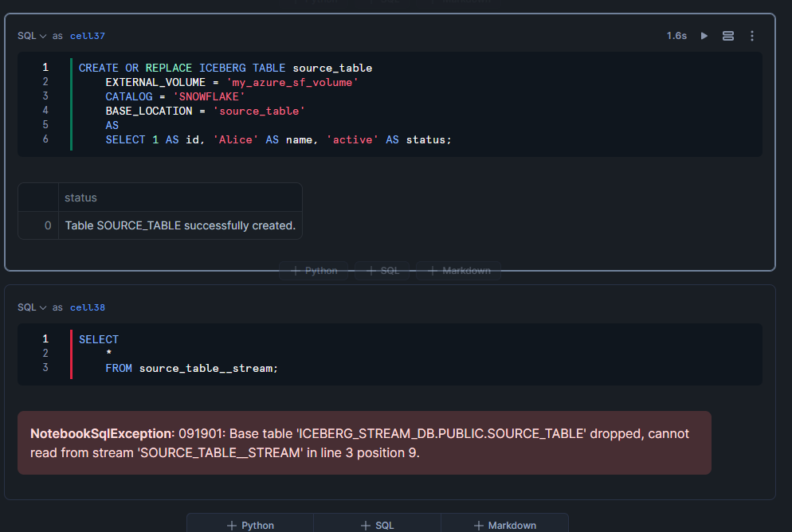The width and height of the screenshot is (792, 532).
Task: Click the NotebookSqlException error message
Action: point(364,443)
